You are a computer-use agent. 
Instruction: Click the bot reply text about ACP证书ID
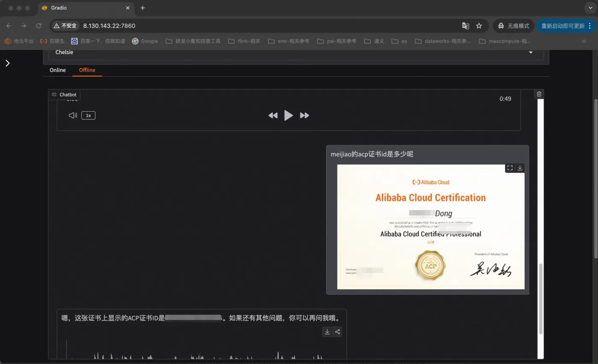[x=201, y=318]
